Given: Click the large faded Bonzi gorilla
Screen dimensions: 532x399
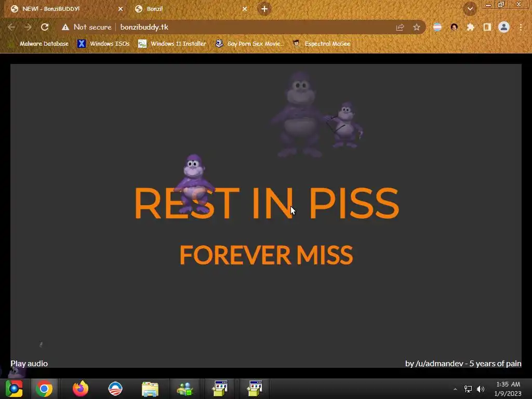Looking at the screenshot, I should (x=299, y=114).
